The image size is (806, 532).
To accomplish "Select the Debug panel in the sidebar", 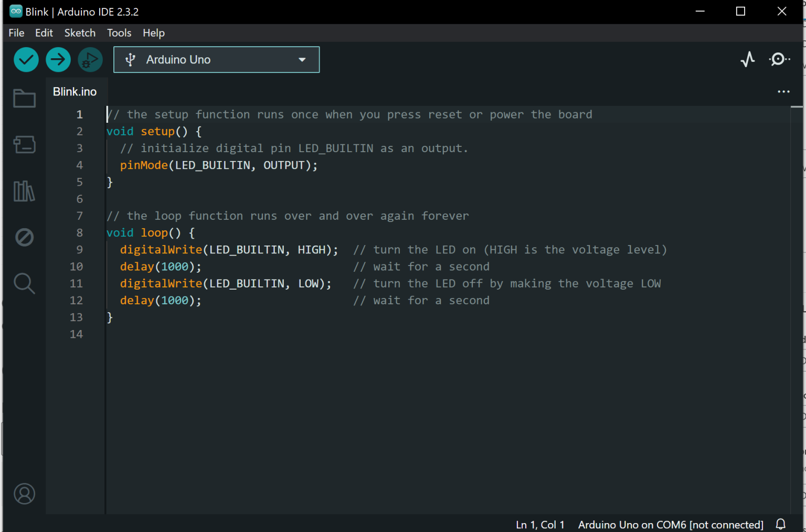I will [24, 237].
